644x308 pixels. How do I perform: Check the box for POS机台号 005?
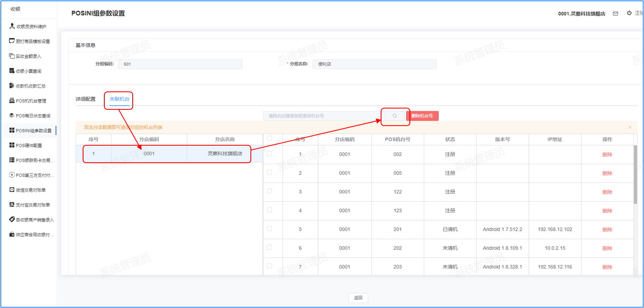[x=269, y=172]
